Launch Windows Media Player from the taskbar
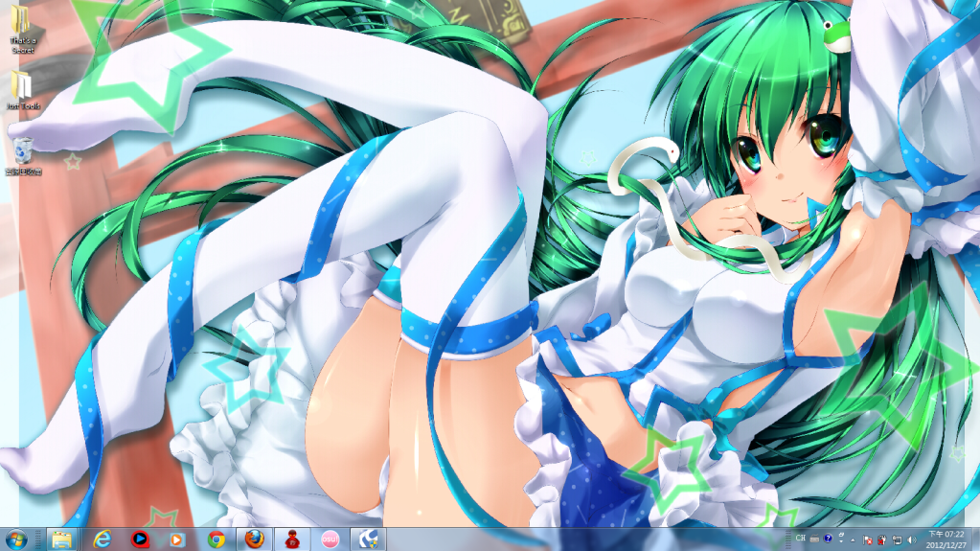 point(176,540)
